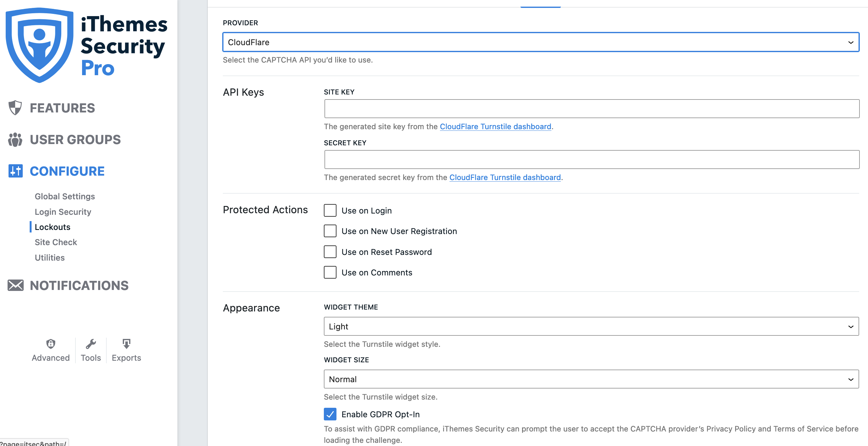Image resolution: width=868 pixels, height=446 pixels.
Task: Go to Global Settings
Action: [x=65, y=196]
